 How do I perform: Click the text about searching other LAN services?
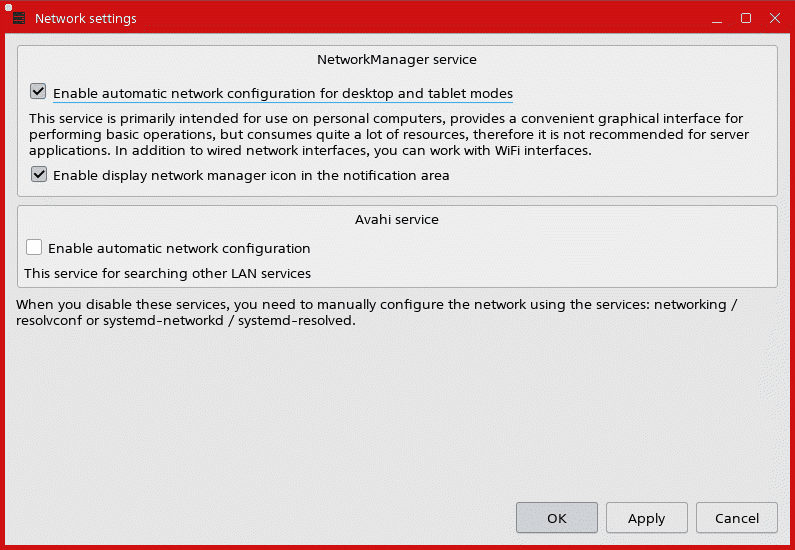tap(168, 273)
